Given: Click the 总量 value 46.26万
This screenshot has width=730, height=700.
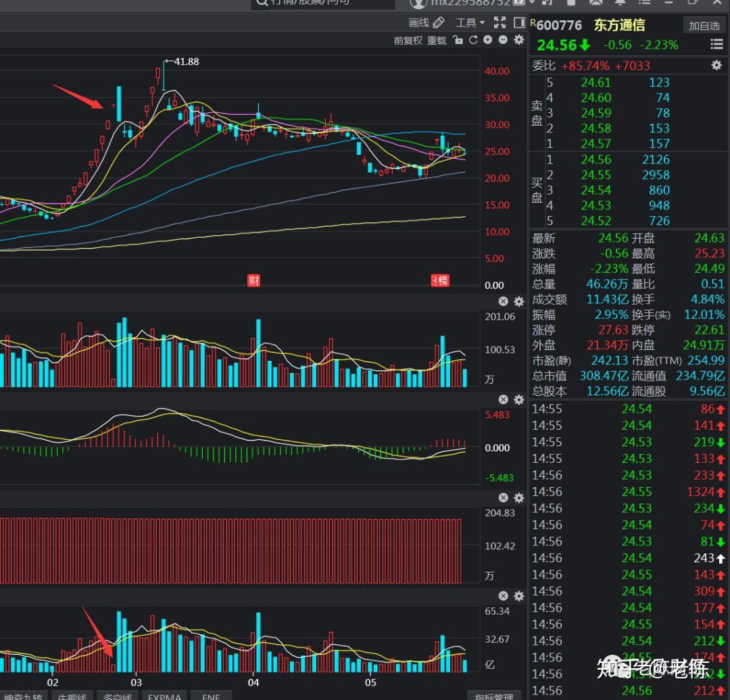Looking at the screenshot, I should pyautogui.click(x=607, y=284).
